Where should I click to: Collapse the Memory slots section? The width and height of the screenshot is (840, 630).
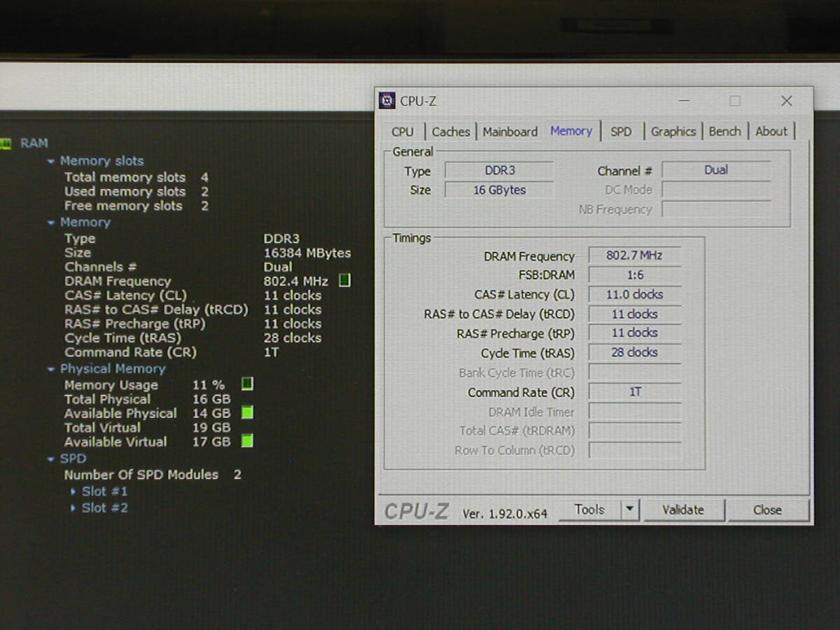(50, 161)
